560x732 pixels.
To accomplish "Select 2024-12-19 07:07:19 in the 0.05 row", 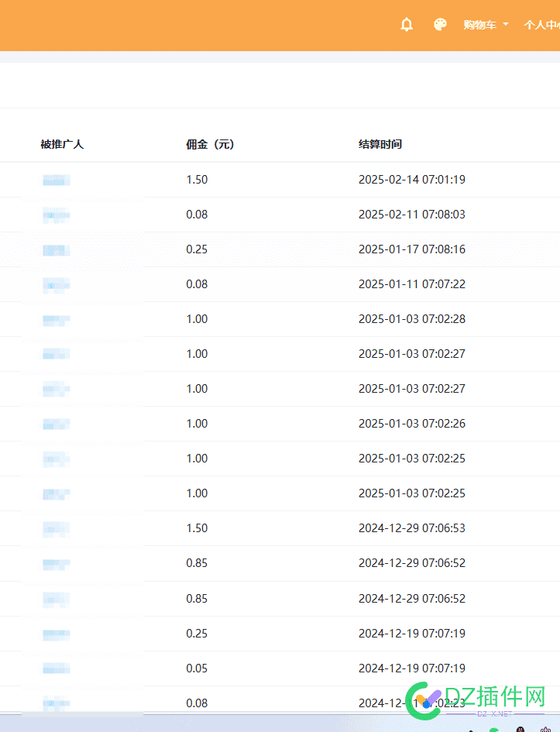I will (412, 668).
